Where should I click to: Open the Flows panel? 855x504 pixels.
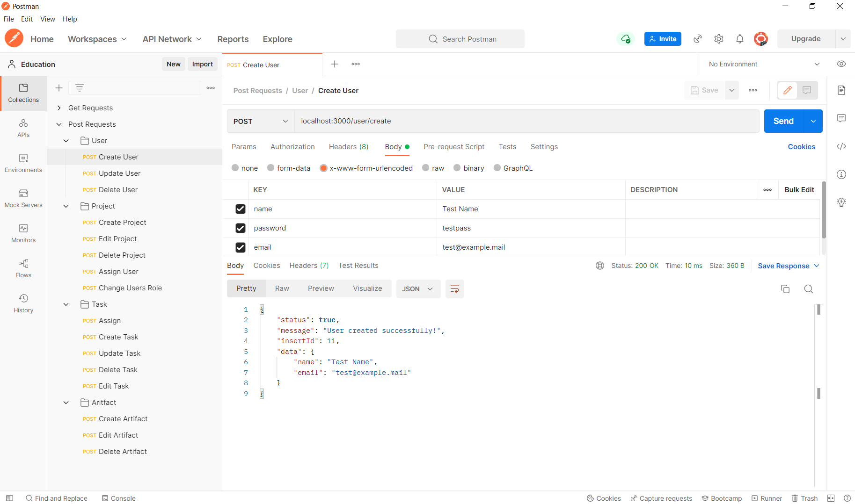(23, 268)
